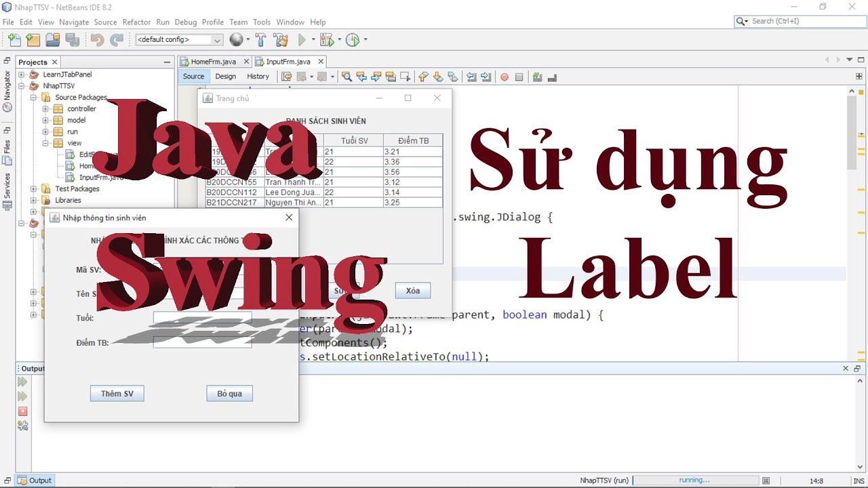Click the Redo toolbar icon

coord(117,40)
